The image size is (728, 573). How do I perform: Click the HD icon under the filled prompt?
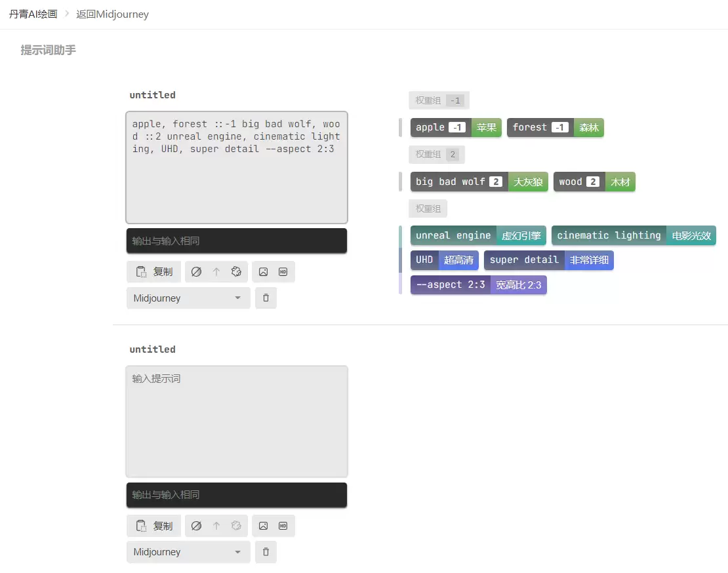[283, 272]
